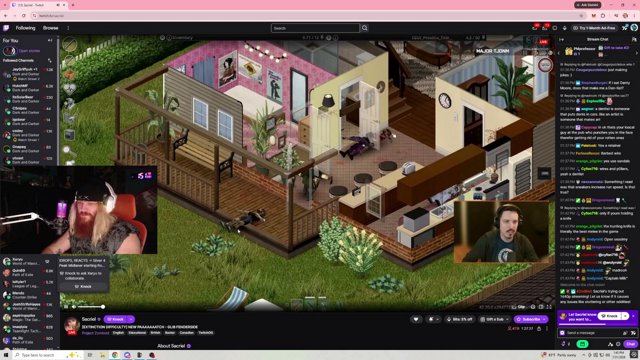
Task: Open the three-dot more menu beside Browse
Action: 68,28
